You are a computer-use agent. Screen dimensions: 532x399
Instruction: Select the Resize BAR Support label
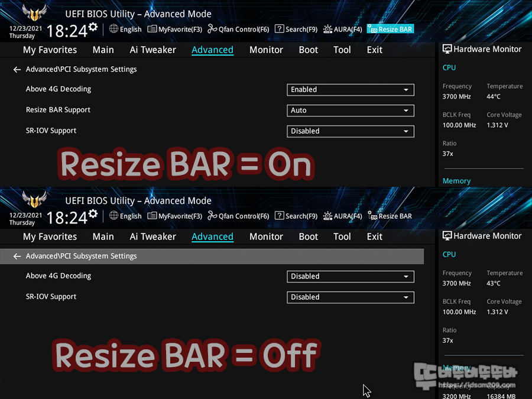(58, 110)
